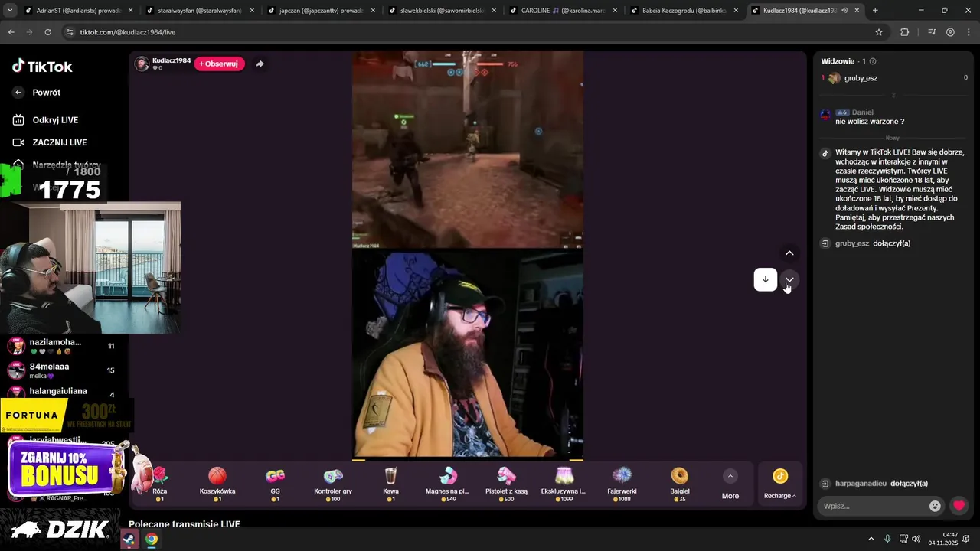This screenshot has height=551, width=980.
Task: Send the Bajgiel gift
Action: pos(679,484)
